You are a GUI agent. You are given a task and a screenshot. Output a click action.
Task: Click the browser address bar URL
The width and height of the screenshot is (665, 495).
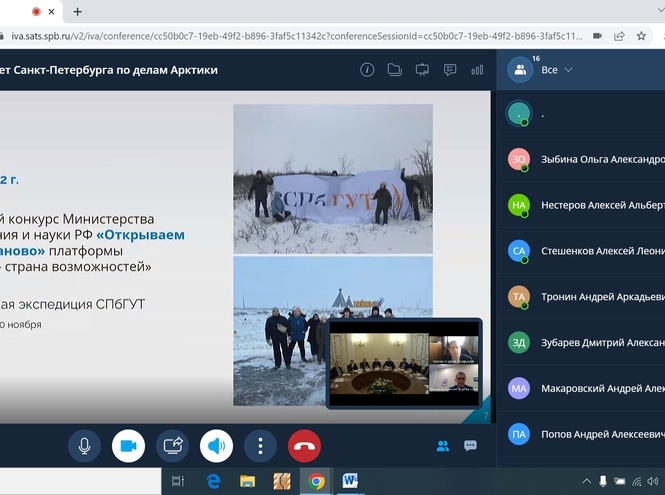point(297,36)
